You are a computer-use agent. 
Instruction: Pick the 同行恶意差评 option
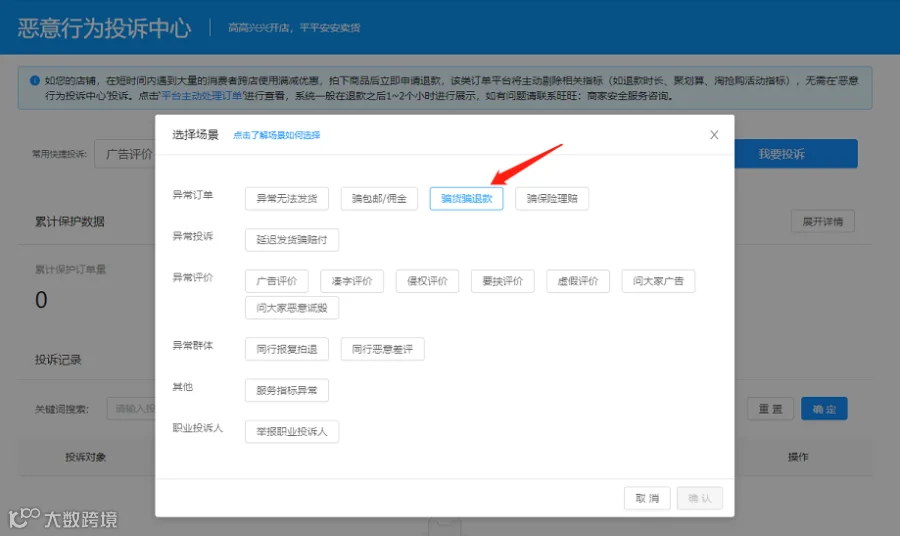382,349
